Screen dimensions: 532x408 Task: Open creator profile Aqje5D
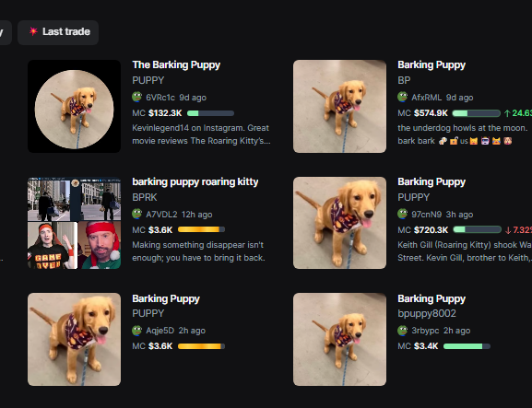pyautogui.click(x=160, y=331)
